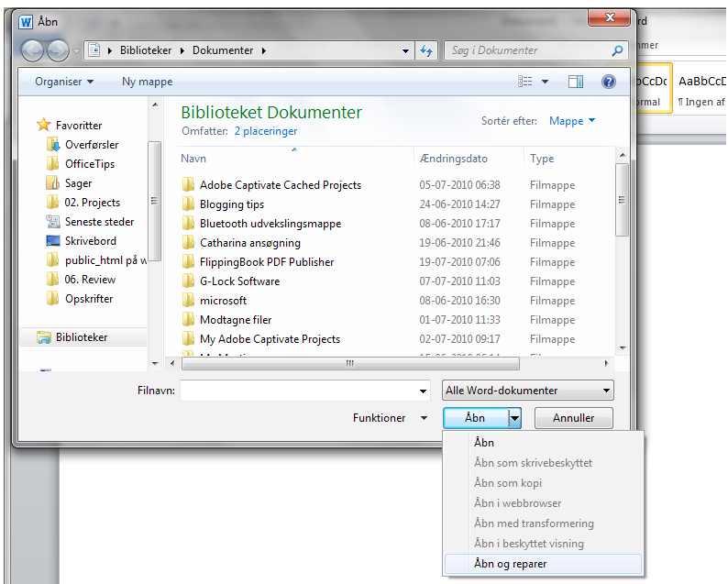728x584 pixels.
Task: Click the Annuller button
Action: tap(573, 418)
